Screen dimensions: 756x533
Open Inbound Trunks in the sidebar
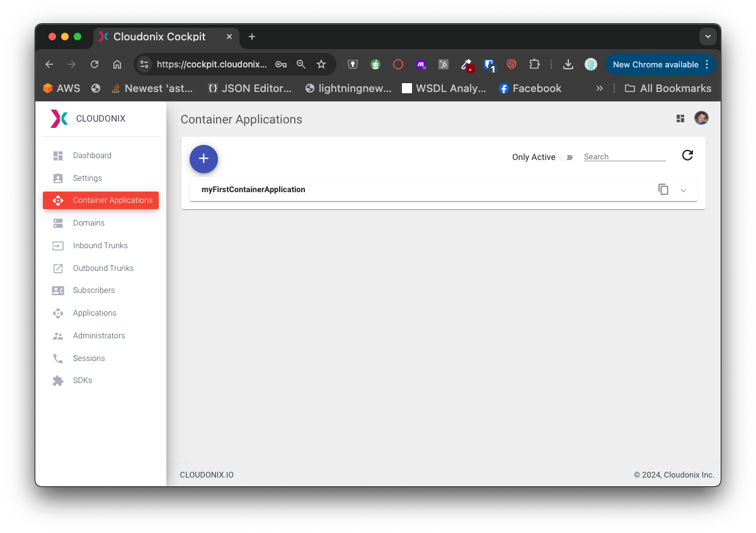tap(100, 246)
